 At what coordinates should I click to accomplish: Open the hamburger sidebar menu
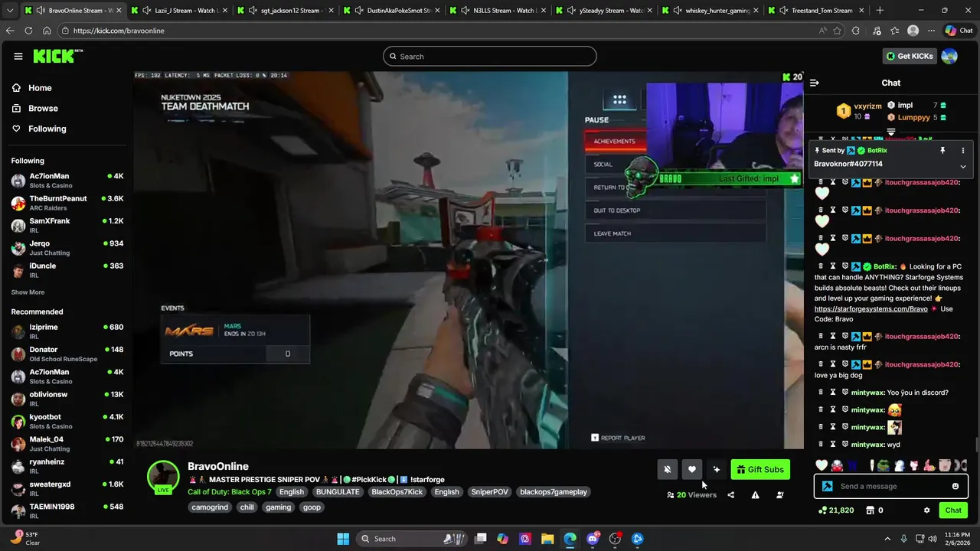point(18,56)
